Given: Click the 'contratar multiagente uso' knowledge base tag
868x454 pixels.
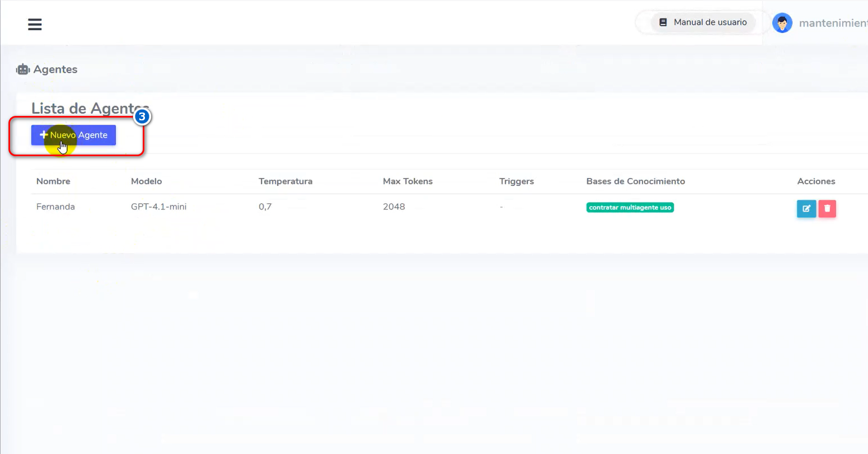Looking at the screenshot, I should [x=630, y=208].
